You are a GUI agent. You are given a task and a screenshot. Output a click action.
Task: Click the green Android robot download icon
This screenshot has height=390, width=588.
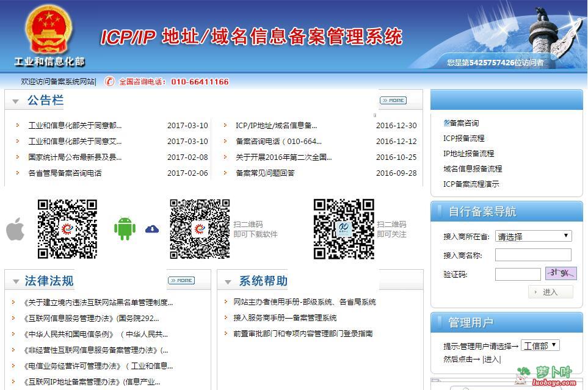(125, 229)
